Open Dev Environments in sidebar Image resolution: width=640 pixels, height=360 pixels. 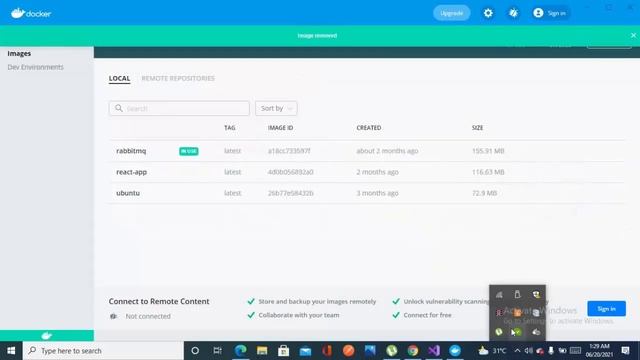click(36, 67)
